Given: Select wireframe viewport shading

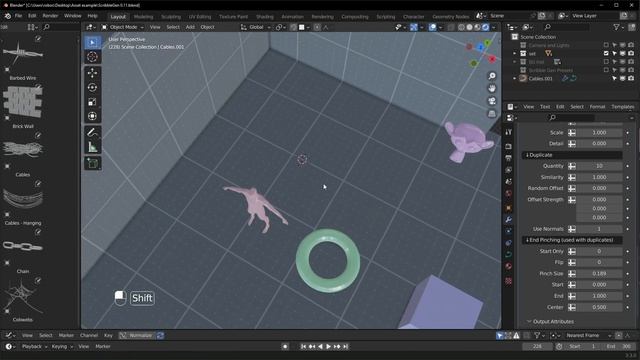Looking at the screenshot, I should pos(461,27).
